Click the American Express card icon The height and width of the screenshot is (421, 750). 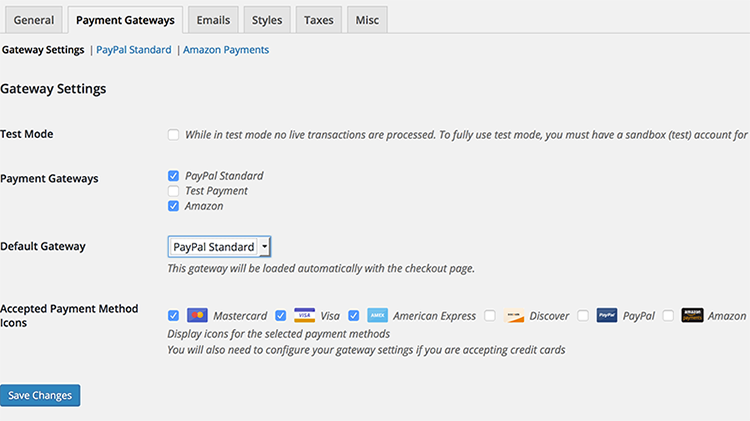[377, 315]
